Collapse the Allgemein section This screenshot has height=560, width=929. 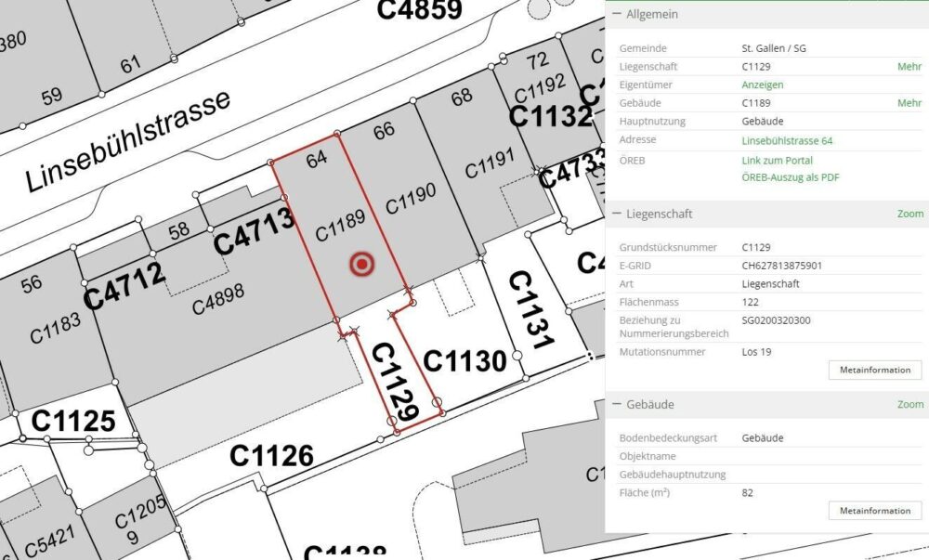tap(618, 15)
